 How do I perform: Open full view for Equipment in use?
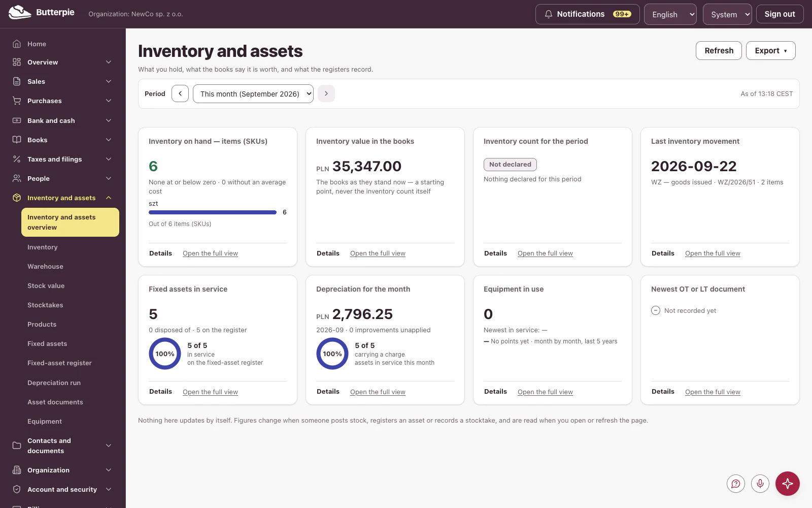[545, 392]
